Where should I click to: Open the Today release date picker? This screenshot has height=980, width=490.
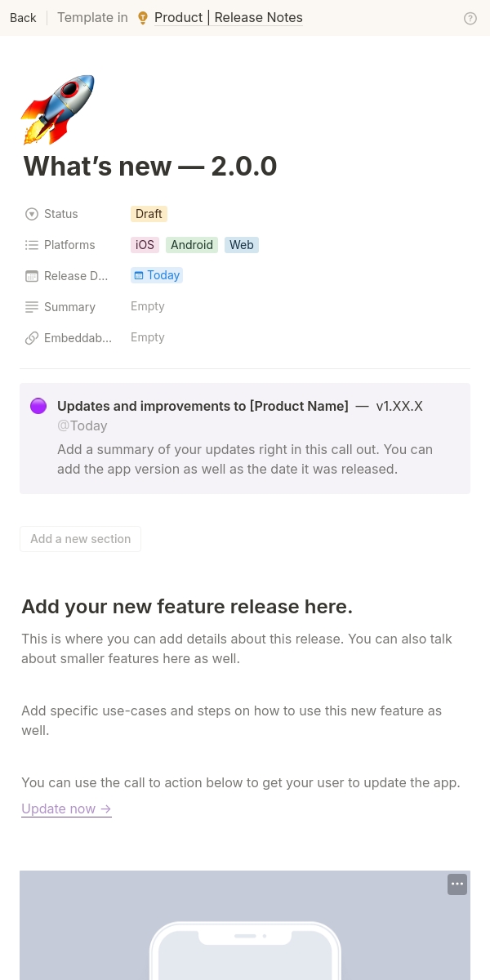coord(157,275)
